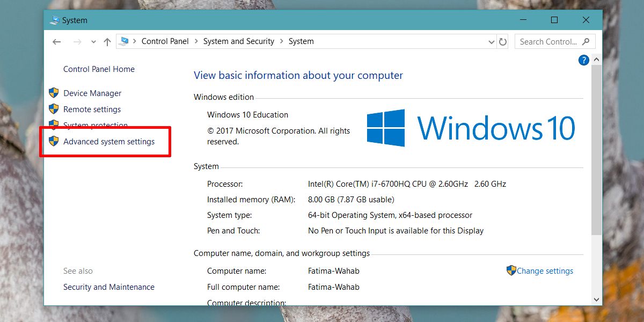644x322 pixels.
Task: Select the Control Panel breadcrumb
Action: coord(165,41)
